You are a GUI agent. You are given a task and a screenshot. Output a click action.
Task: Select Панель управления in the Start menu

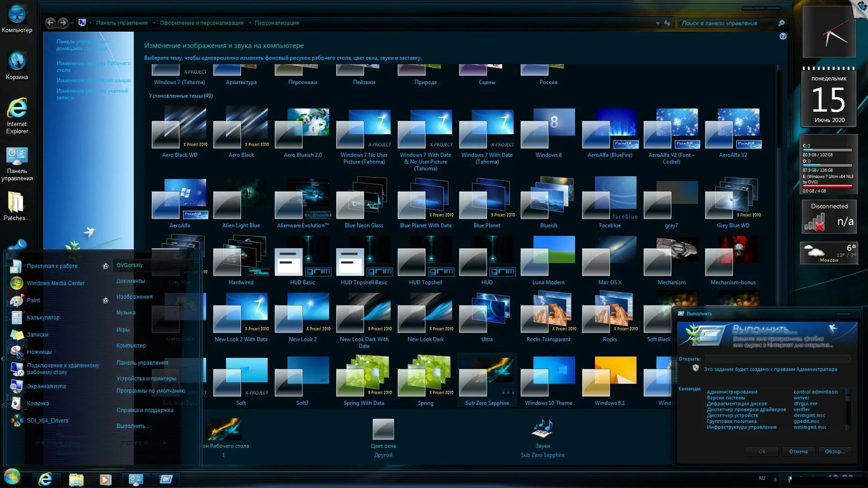tap(142, 363)
